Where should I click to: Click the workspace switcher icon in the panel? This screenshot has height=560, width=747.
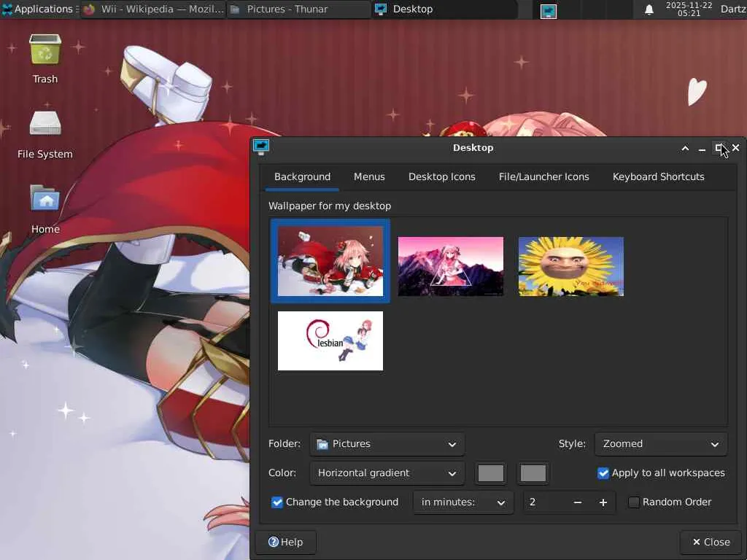tap(549, 11)
